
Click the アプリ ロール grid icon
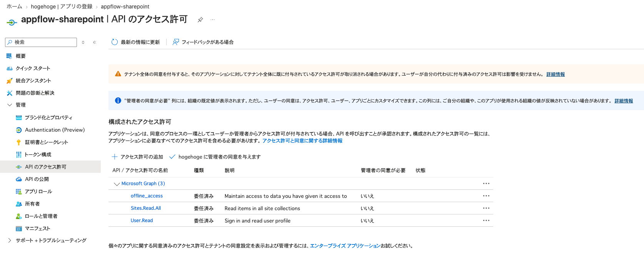[x=19, y=191]
